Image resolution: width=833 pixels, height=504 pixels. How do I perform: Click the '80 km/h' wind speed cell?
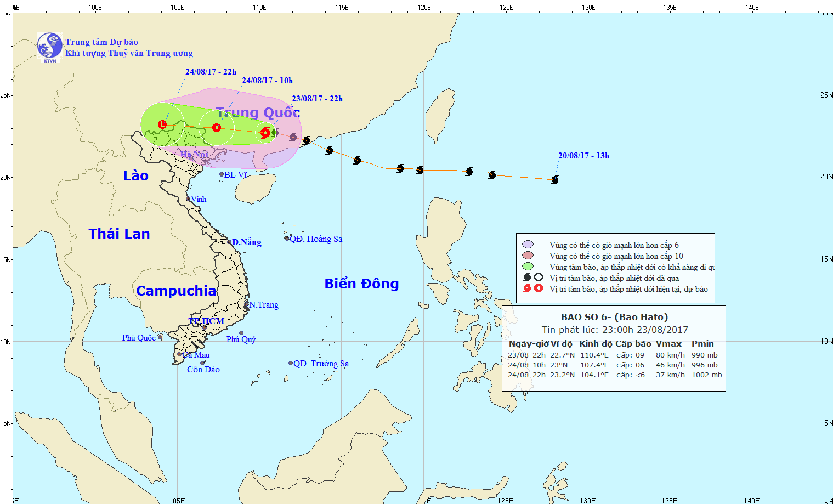[x=670, y=355]
